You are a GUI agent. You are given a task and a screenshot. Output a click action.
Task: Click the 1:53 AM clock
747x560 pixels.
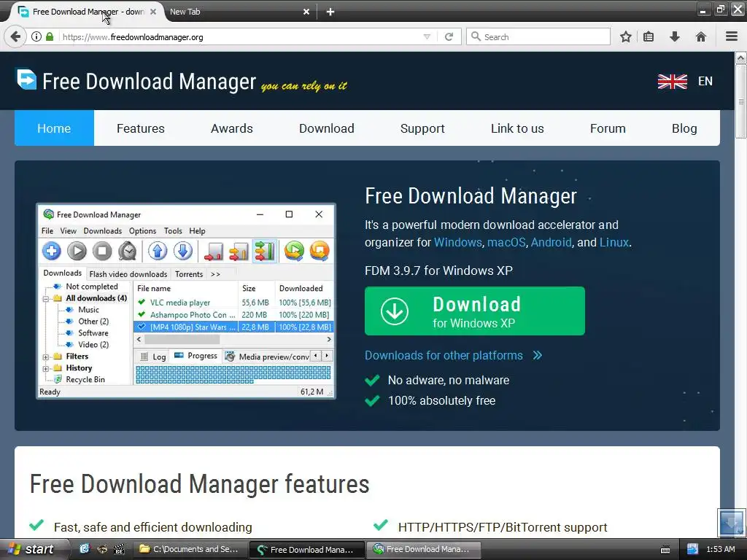[720, 549]
